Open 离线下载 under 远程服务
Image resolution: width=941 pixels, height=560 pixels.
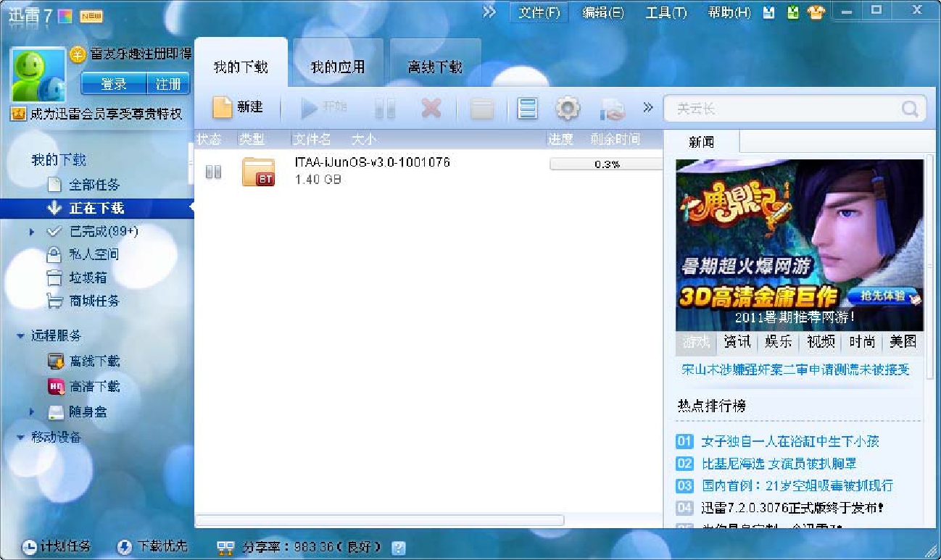(94, 361)
